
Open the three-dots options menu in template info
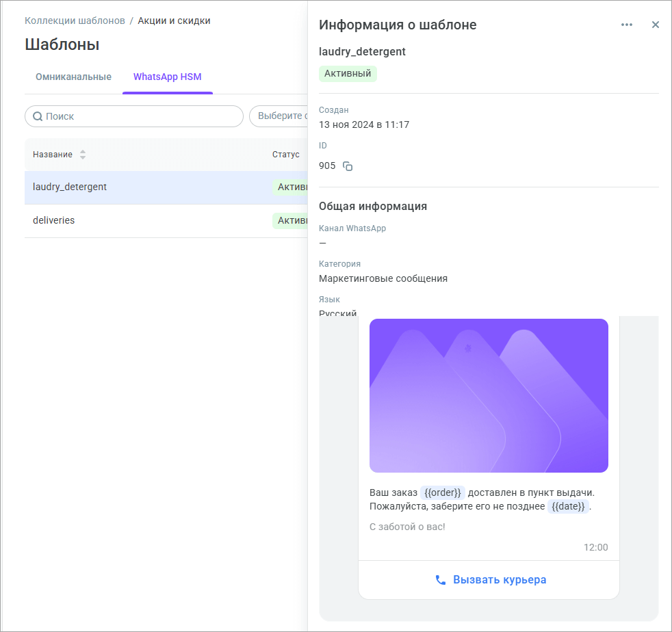coord(627,25)
